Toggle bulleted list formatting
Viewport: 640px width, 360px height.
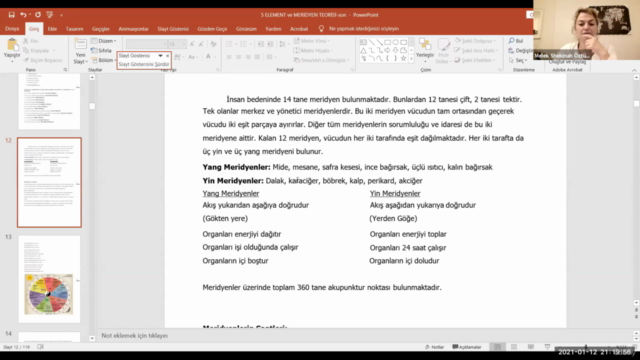[x=230, y=44]
